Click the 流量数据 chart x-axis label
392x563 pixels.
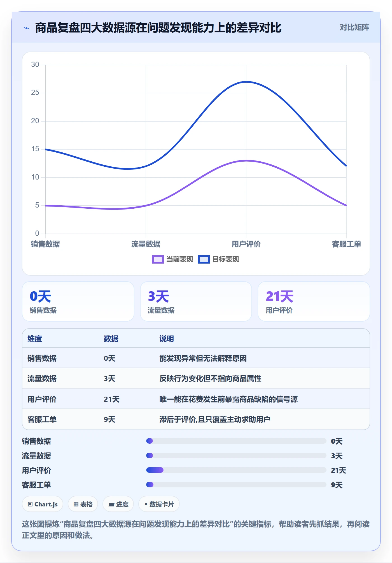click(x=146, y=244)
